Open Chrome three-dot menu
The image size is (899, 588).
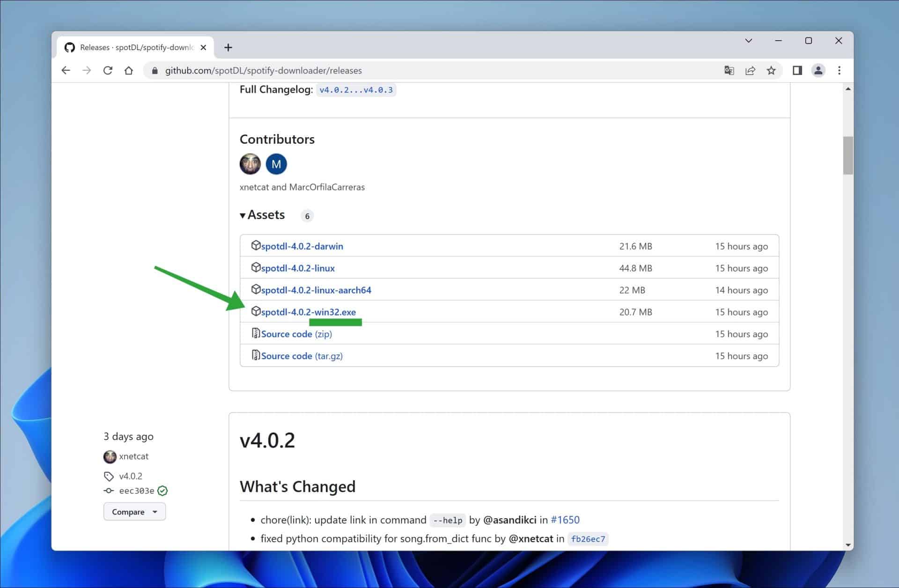tap(839, 70)
